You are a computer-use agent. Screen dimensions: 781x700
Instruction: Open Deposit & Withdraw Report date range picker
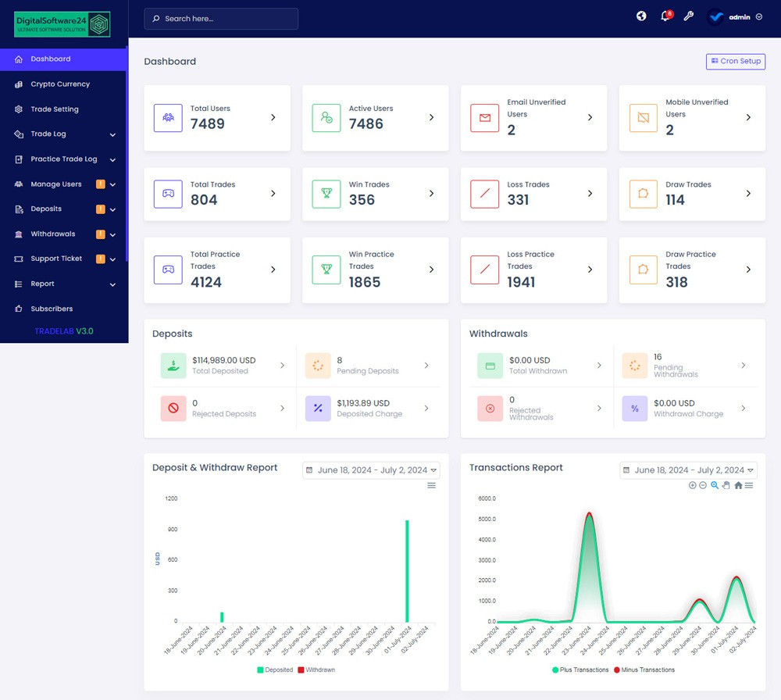(x=371, y=470)
